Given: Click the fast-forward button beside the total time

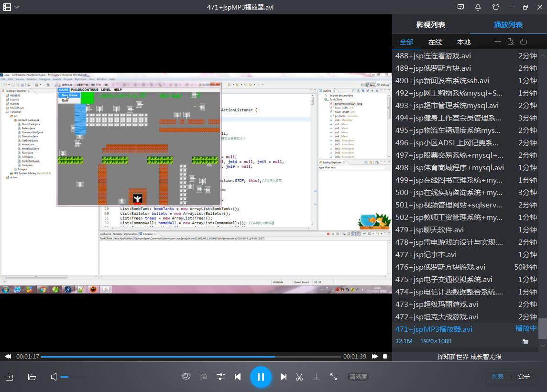Looking at the screenshot, I should (375, 357).
